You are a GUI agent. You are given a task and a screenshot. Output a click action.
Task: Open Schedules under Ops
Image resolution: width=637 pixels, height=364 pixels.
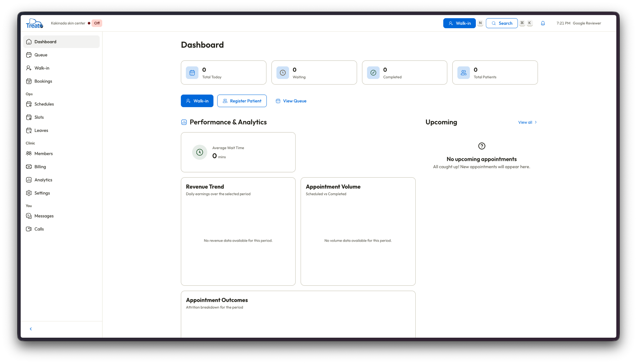[61, 104]
